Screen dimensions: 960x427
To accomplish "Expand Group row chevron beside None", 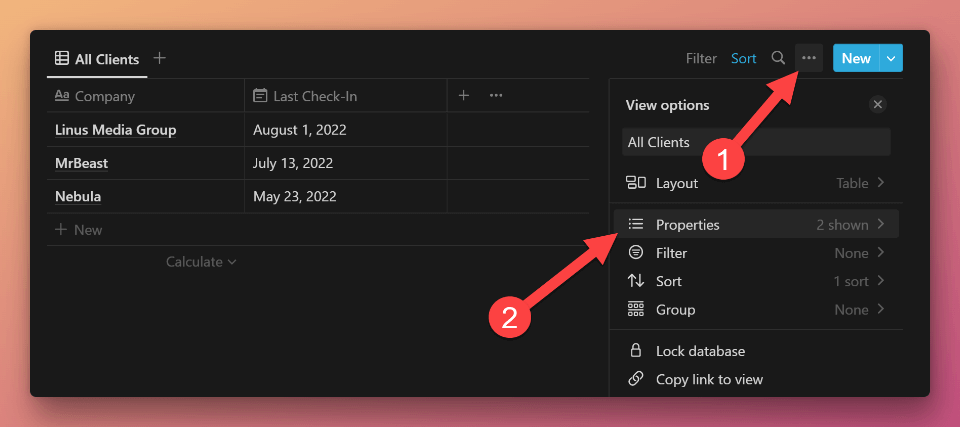I will point(880,309).
